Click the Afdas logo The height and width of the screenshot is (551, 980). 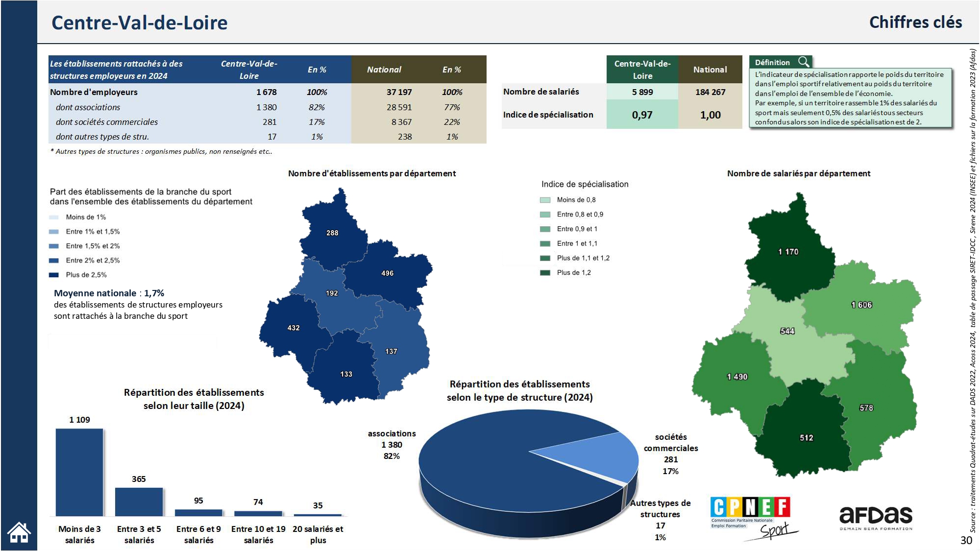pos(876,518)
